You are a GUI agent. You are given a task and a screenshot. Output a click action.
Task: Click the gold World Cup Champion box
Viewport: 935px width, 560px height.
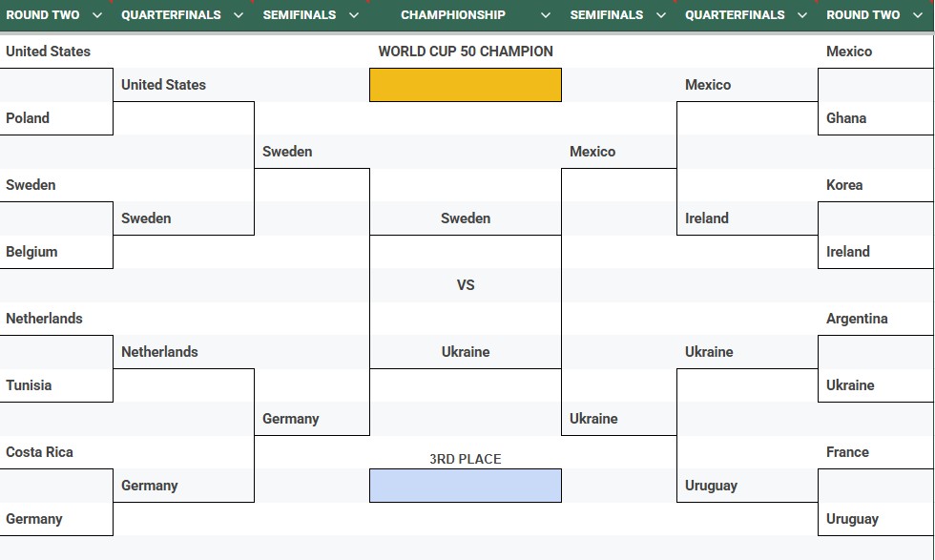tap(466, 85)
